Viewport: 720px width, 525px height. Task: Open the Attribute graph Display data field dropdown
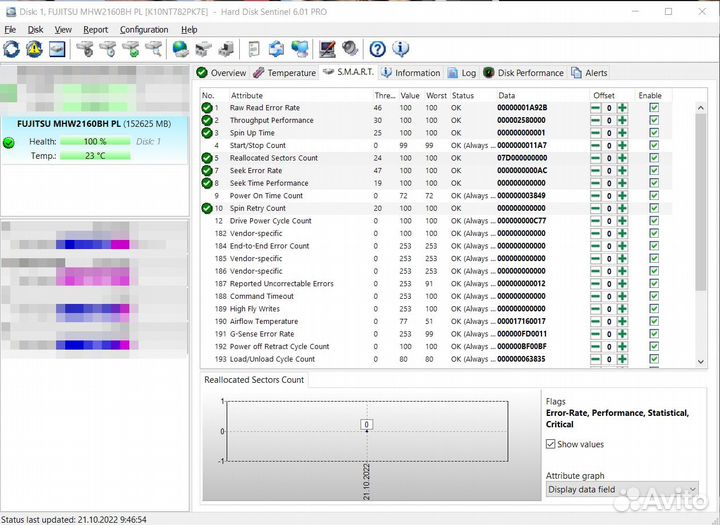pyautogui.click(x=622, y=490)
